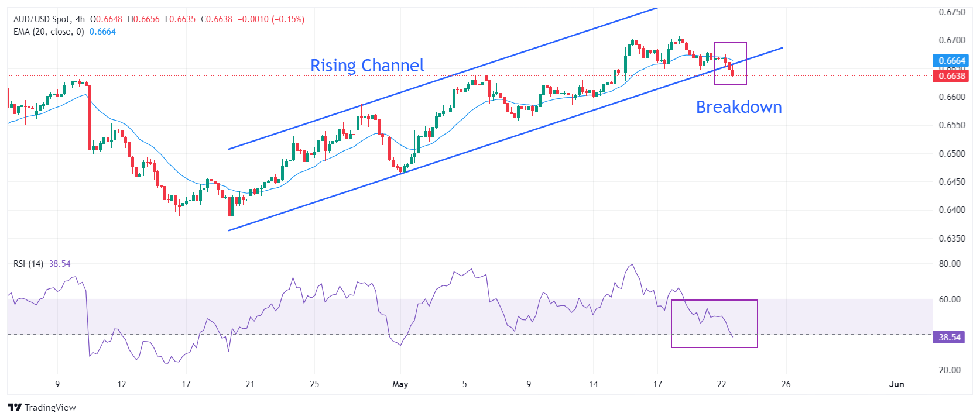
Task: Click the 80.00 level on the RSI axis
Action: click(x=950, y=264)
